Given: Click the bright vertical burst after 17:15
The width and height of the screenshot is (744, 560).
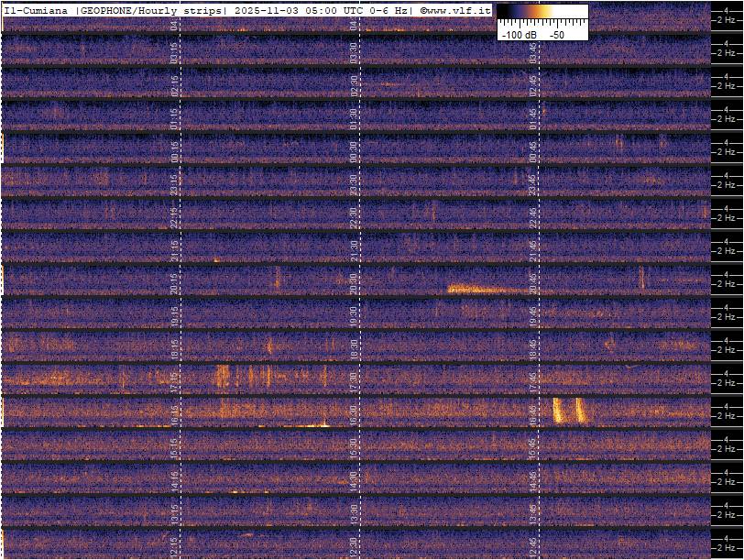Looking at the screenshot, I should [222, 376].
